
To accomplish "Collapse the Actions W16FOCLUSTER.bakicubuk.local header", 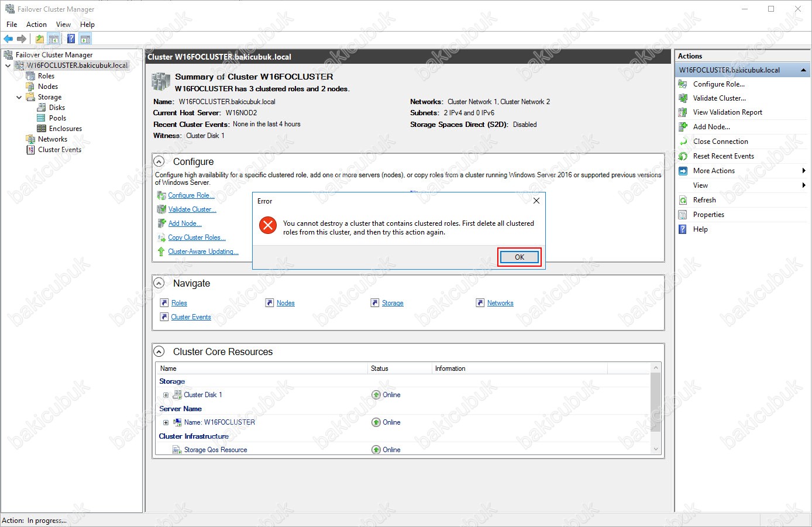I will click(803, 70).
